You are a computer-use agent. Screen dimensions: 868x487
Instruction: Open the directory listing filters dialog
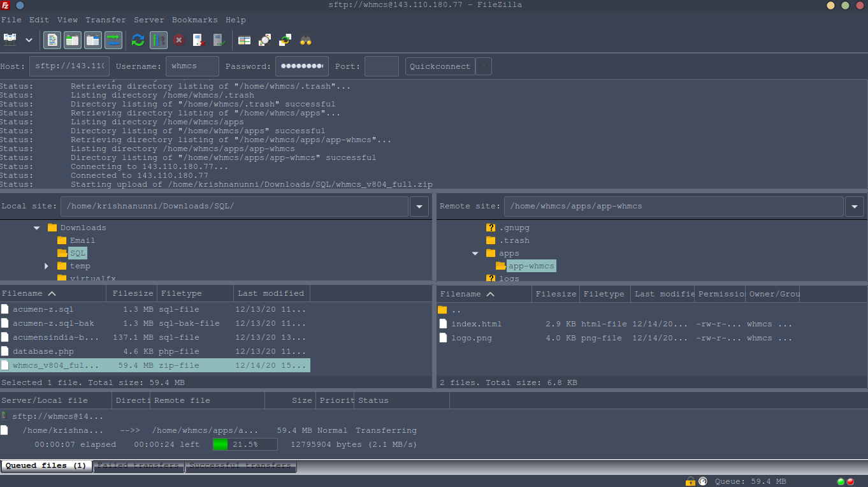tap(245, 40)
